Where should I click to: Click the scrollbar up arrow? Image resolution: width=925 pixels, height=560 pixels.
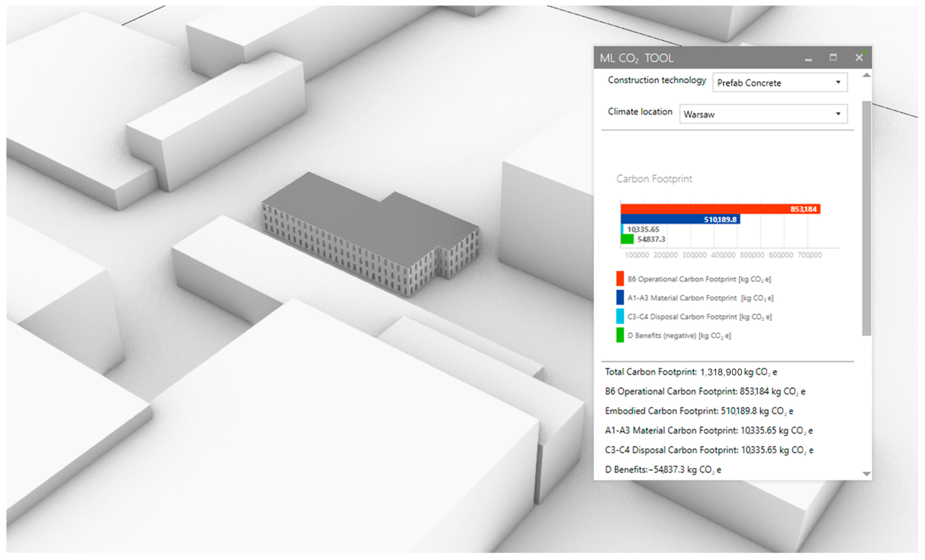tap(866, 75)
